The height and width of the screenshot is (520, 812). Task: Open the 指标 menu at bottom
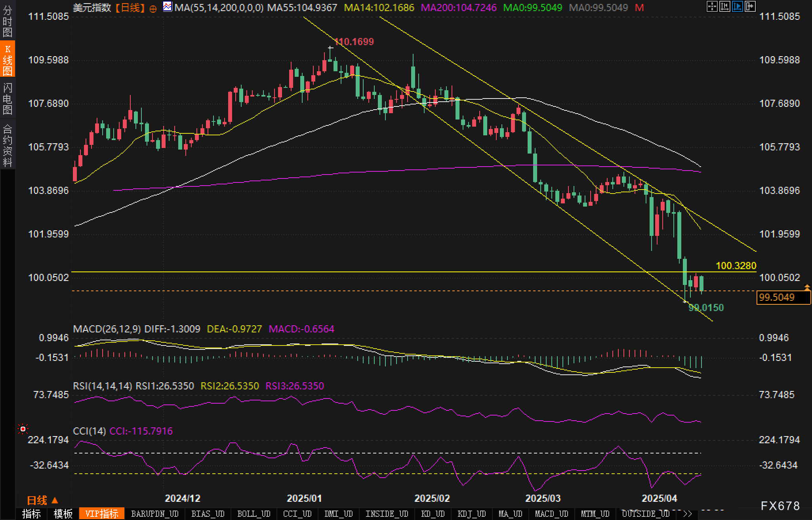pyautogui.click(x=31, y=514)
